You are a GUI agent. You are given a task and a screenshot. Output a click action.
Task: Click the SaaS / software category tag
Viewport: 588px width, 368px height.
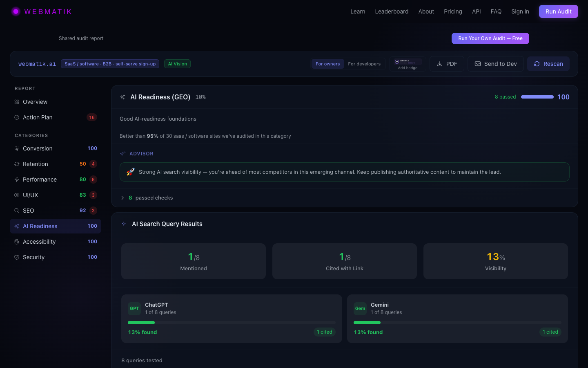[110, 64]
